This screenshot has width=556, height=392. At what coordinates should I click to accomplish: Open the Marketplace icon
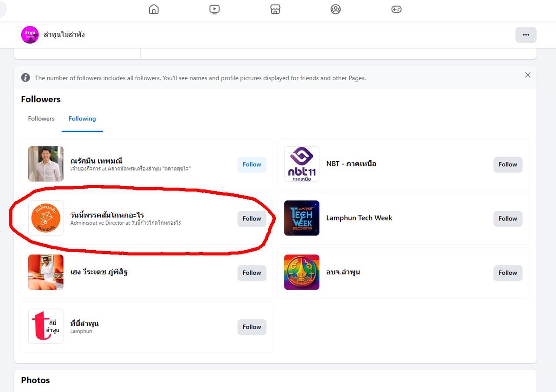pos(275,9)
